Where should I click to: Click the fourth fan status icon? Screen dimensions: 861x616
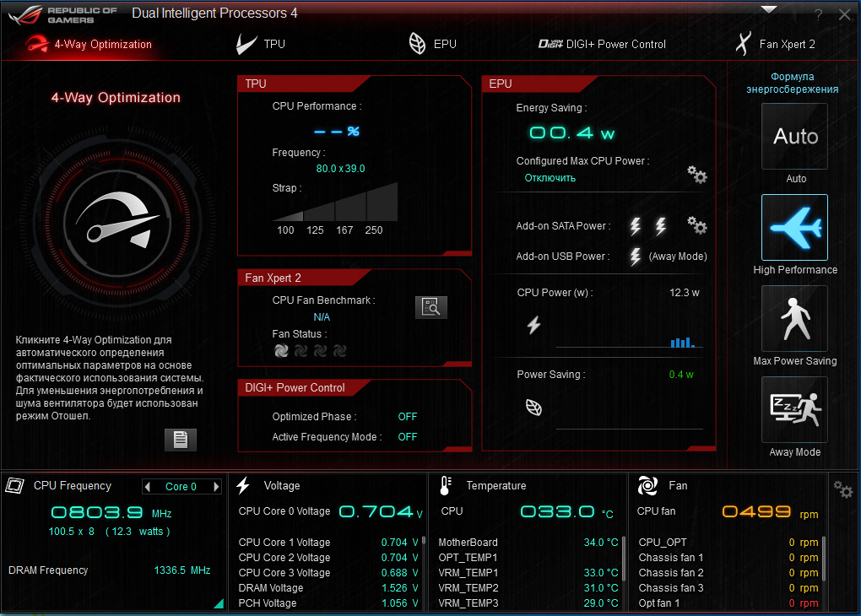(x=340, y=351)
